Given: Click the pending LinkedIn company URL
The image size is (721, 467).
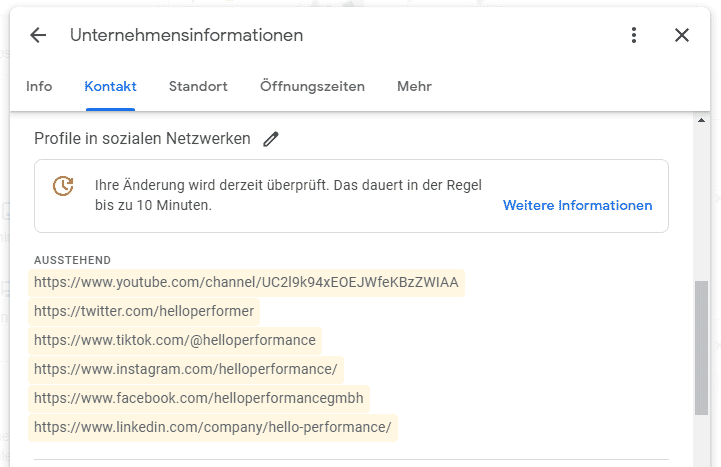Looking at the screenshot, I should pyautogui.click(x=213, y=427).
